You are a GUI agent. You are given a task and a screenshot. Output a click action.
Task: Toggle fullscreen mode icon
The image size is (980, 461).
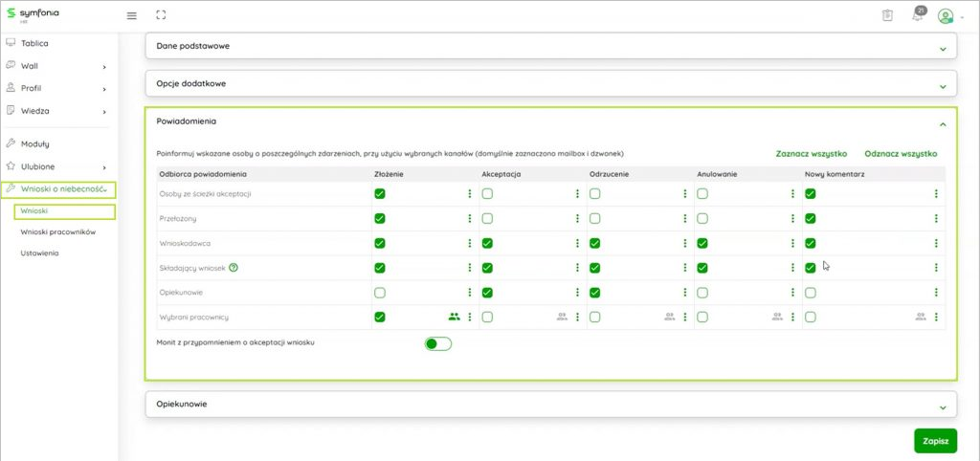(160, 15)
